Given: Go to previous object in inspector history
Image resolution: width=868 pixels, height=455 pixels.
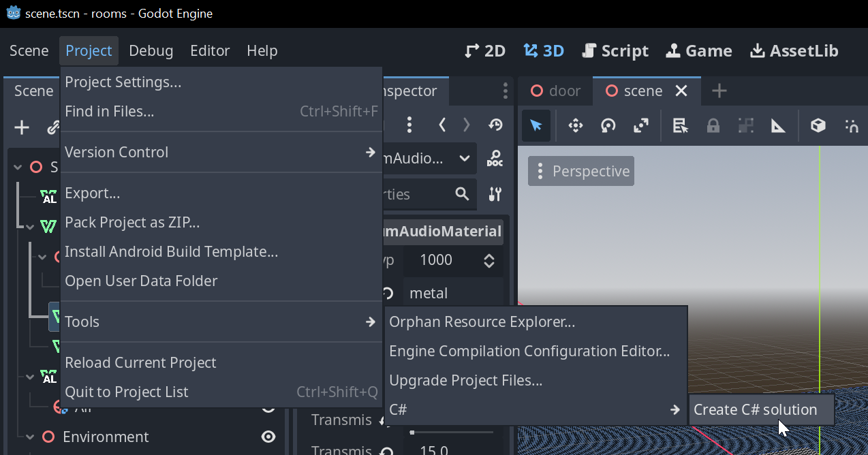Looking at the screenshot, I should (x=442, y=125).
